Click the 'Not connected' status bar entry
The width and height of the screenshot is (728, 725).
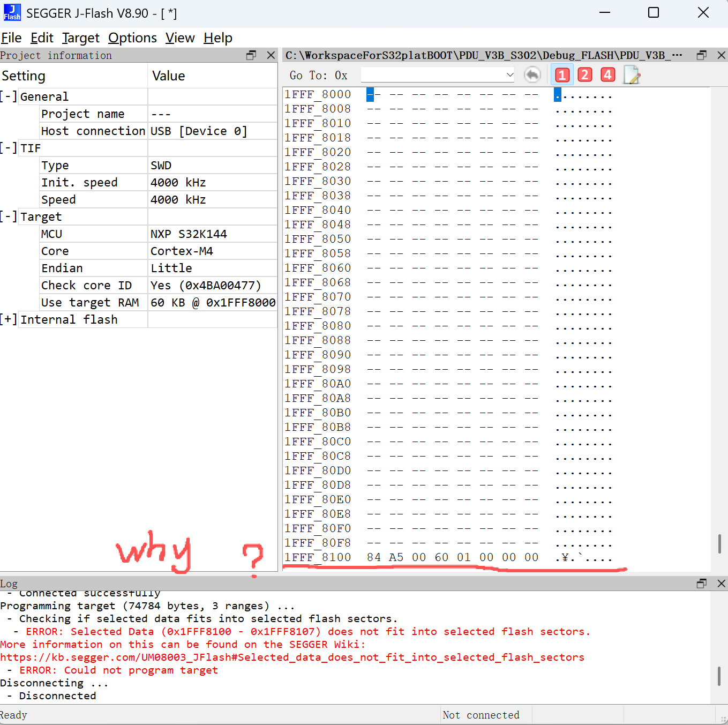click(481, 715)
